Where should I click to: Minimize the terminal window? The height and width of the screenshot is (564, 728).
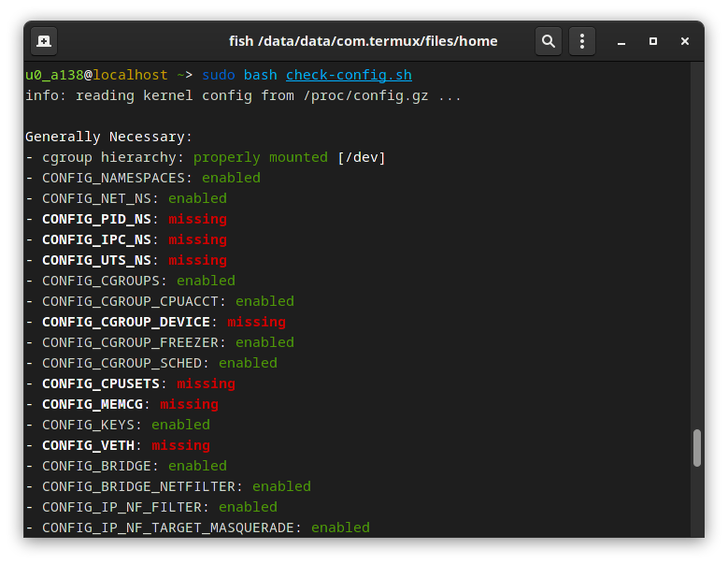click(x=621, y=41)
